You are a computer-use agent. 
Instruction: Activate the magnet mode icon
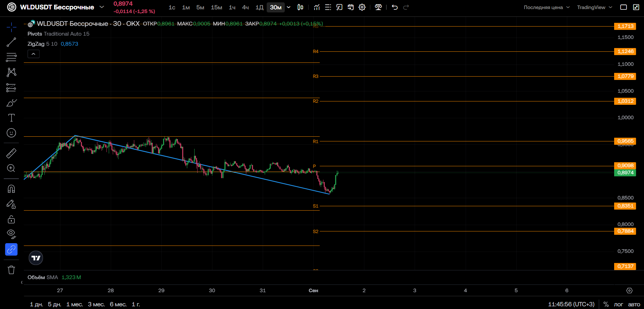tap(11, 189)
